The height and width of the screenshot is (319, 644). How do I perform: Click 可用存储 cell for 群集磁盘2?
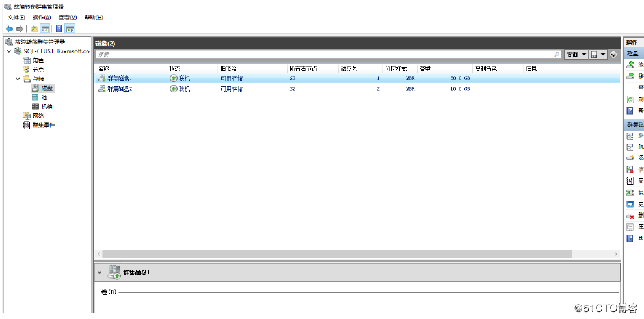pos(231,88)
